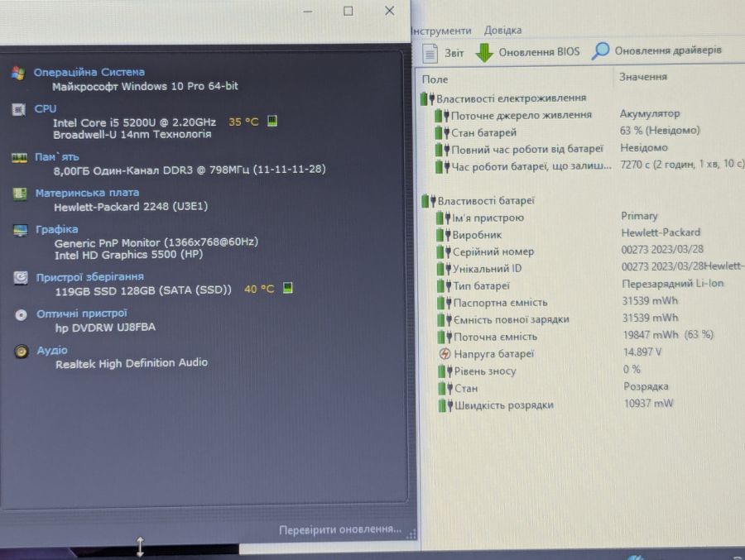Select the Стан батарей row
The image size is (745, 560).
[x=589, y=132]
